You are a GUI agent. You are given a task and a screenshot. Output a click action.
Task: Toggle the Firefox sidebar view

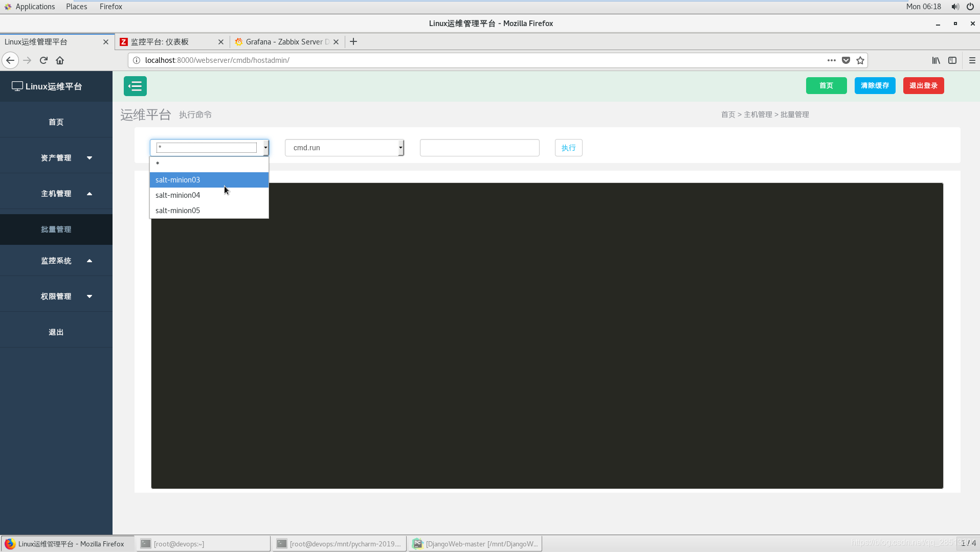point(952,60)
